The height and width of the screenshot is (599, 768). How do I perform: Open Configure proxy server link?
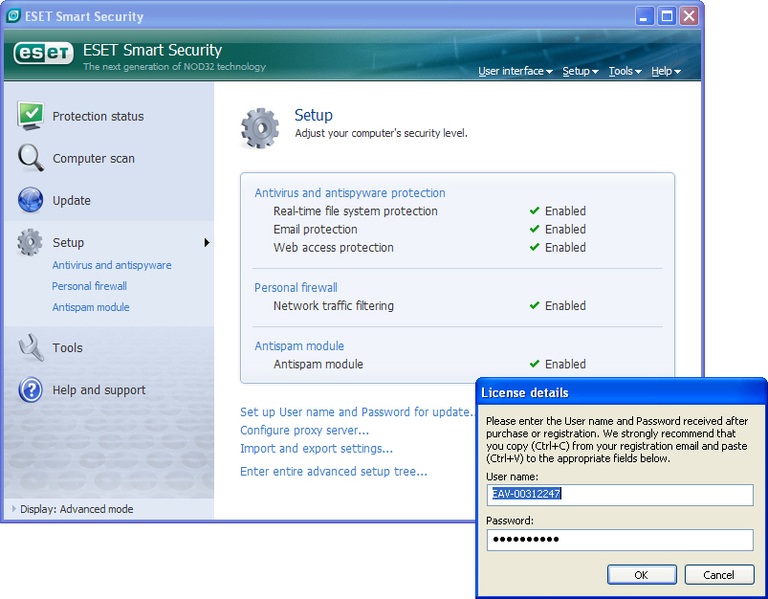point(304,430)
